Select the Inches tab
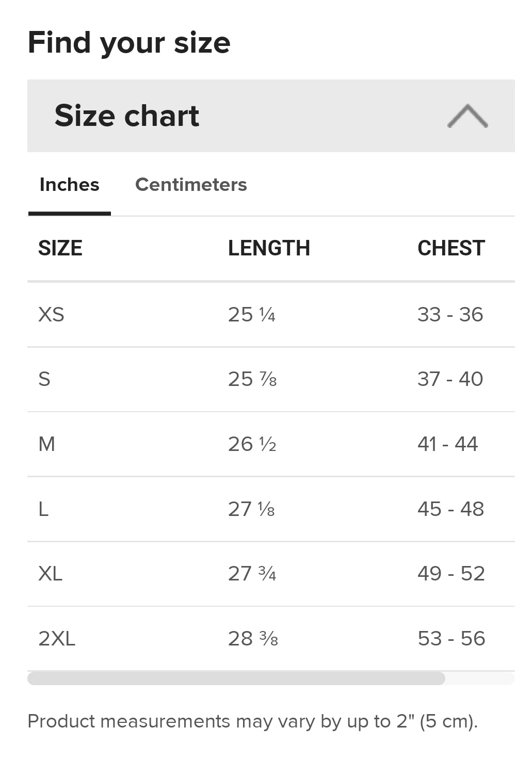This screenshot has width=532, height=776. pyautogui.click(x=69, y=185)
